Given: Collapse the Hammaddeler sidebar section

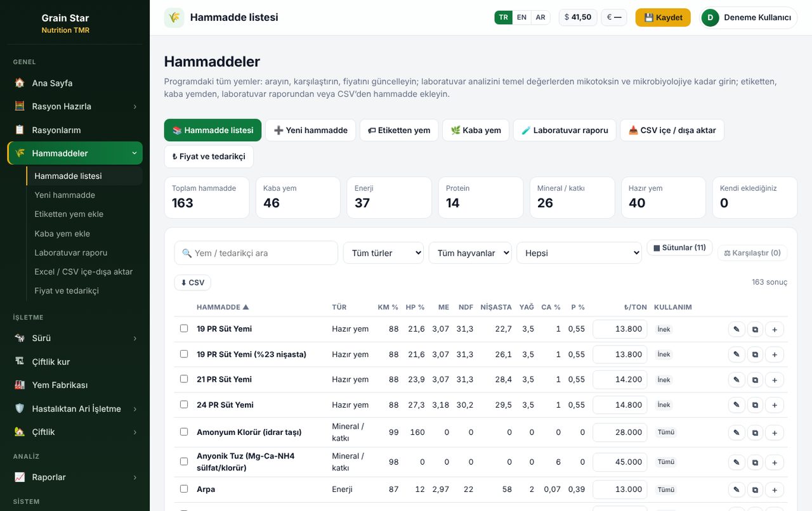Looking at the screenshot, I should [x=75, y=153].
